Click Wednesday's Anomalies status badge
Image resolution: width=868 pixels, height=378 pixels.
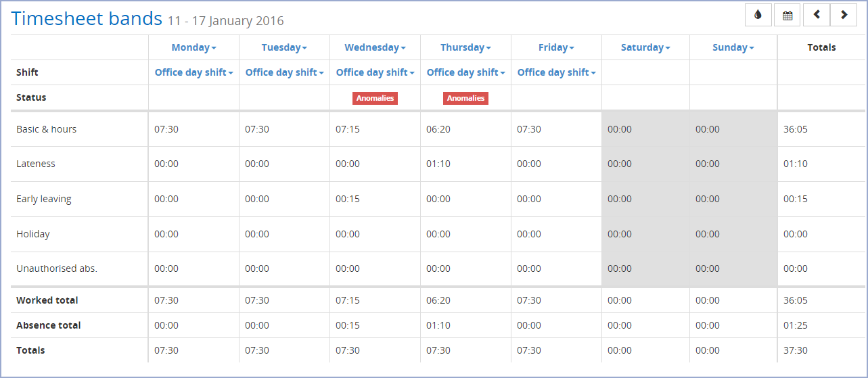375,98
